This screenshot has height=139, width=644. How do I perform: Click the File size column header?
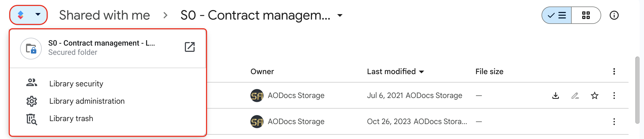click(489, 71)
